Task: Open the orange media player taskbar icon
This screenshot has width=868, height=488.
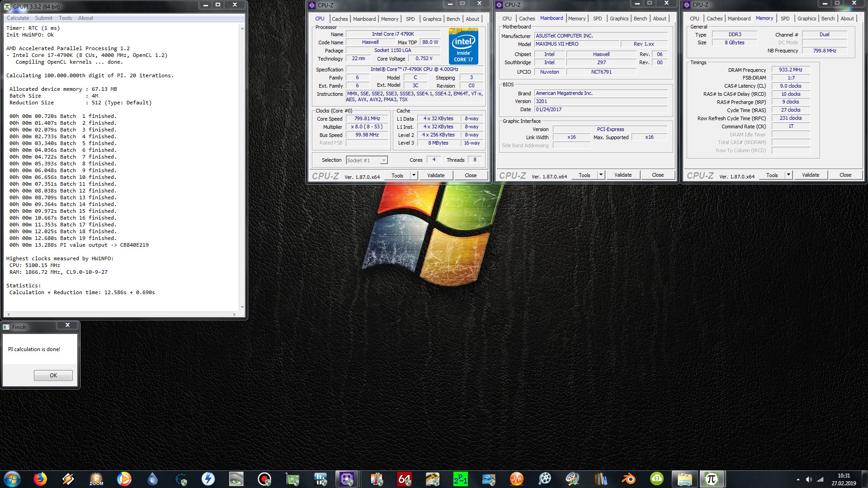Action: tap(124, 479)
